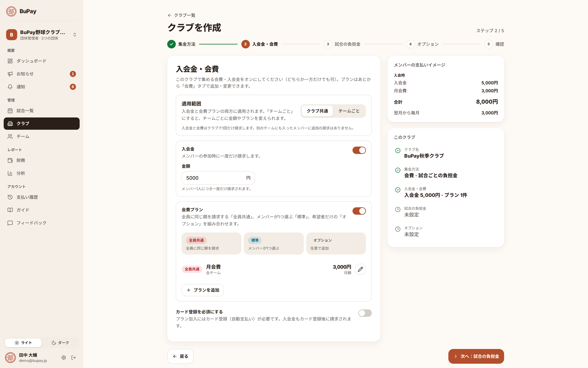Click the ガイド book icon
Viewport: 588px width, 368px height.
tap(10, 210)
